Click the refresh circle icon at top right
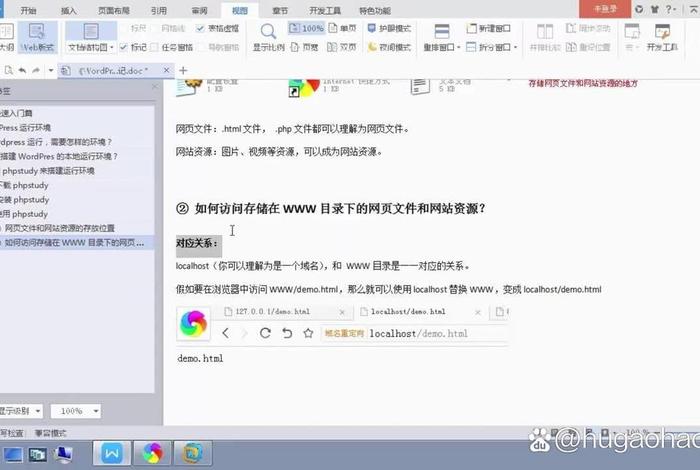This screenshot has height=470, width=700. tap(639, 9)
